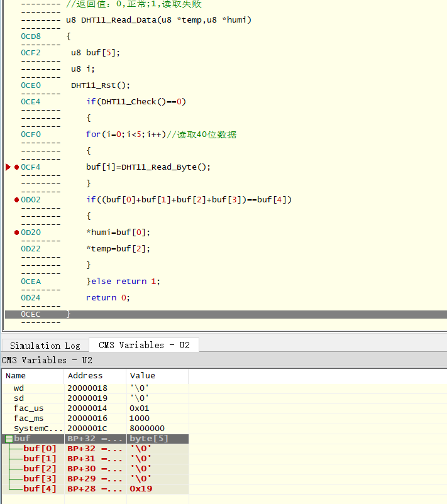Click the *temp=buf[2]; source line
Viewport: 447px width, 504px height.
pyautogui.click(x=118, y=249)
